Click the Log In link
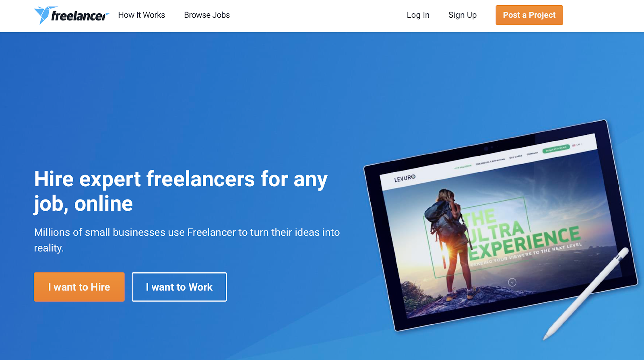 pos(418,15)
